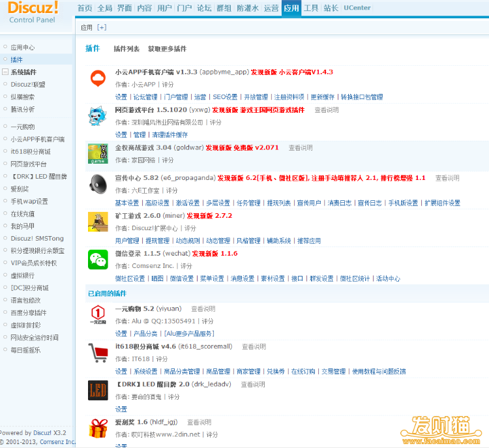Click the 全权商战游戏 game plugin icon
Image resolution: width=489 pixels, height=448 pixels.
pyautogui.click(x=98, y=154)
